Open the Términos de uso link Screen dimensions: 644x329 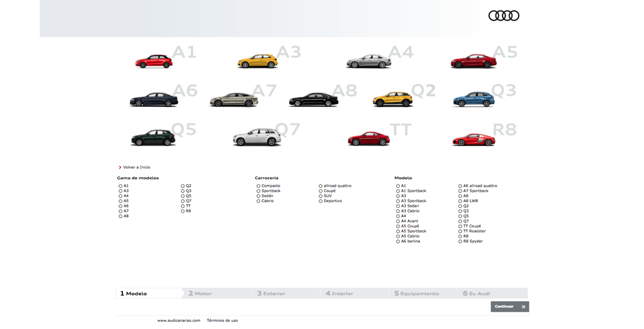pos(222,321)
